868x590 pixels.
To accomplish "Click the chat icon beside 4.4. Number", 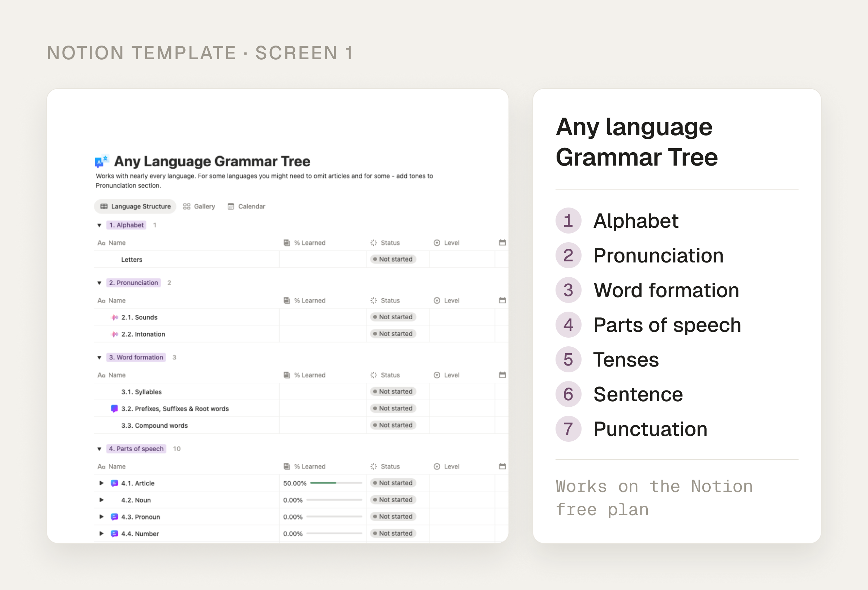I will [114, 534].
